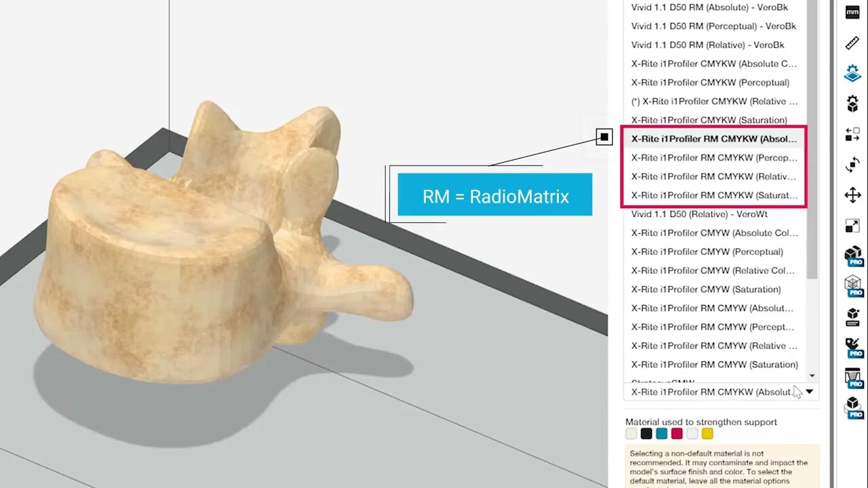Viewport: 868px width, 488px height.
Task: Click the cube-on-base tool icon
Action: 852,317
